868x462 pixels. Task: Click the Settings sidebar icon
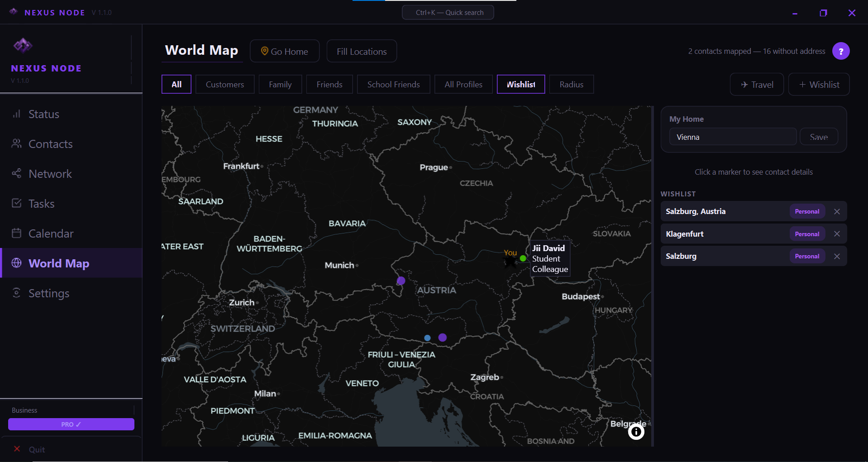point(16,293)
